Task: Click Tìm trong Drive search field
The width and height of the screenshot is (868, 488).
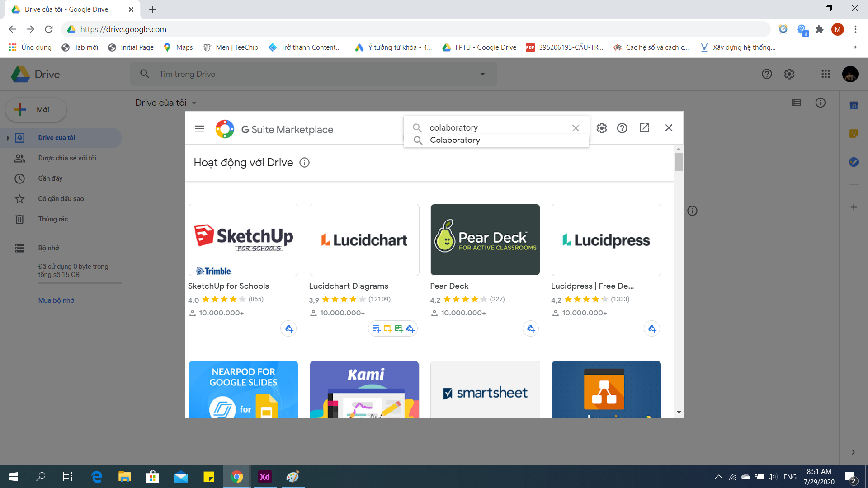Action: [x=314, y=74]
